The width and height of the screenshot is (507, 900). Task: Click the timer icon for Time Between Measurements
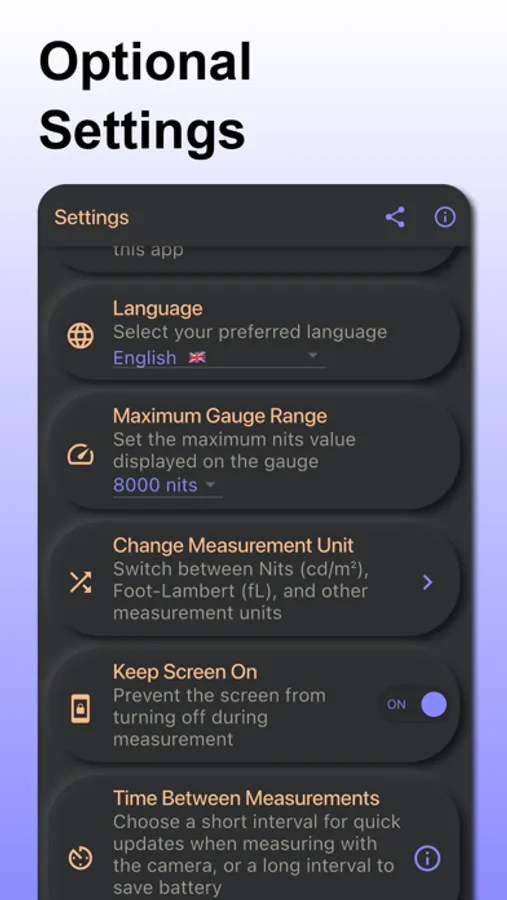click(80, 858)
